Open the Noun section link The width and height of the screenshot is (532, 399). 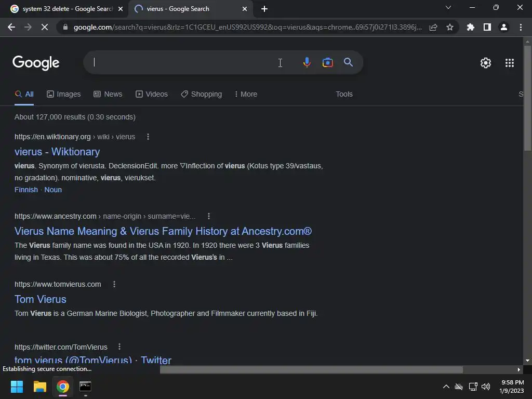coord(53,190)
